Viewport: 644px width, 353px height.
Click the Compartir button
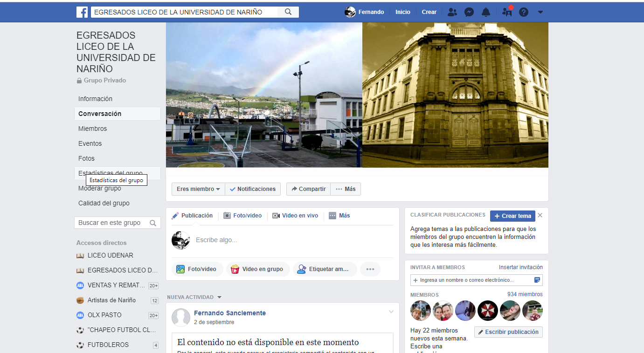coord(308,189)
